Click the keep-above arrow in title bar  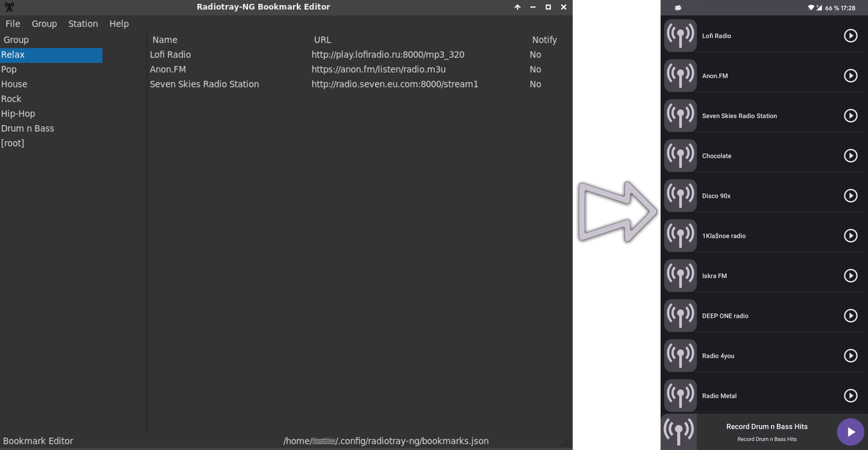click(x=517, y=7)
